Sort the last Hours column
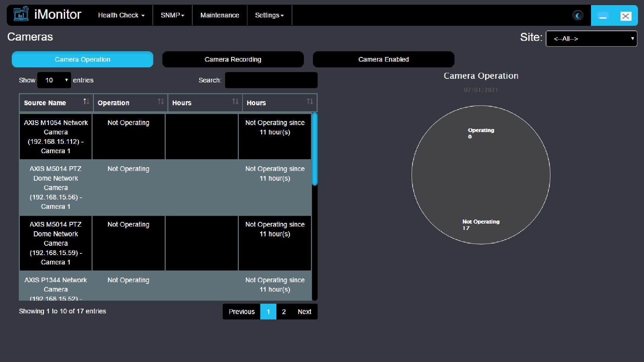This screenshot has width=644, height=362. pos(310,102)
